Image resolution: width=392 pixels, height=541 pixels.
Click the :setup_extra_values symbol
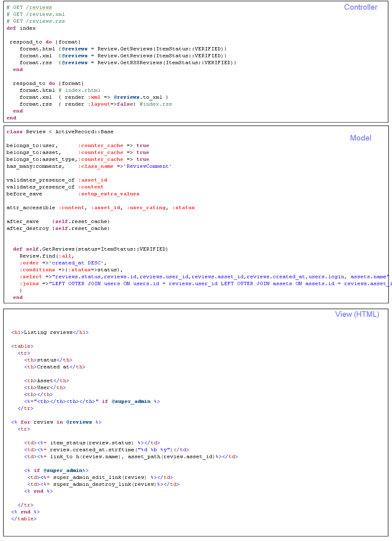point(109,194)
